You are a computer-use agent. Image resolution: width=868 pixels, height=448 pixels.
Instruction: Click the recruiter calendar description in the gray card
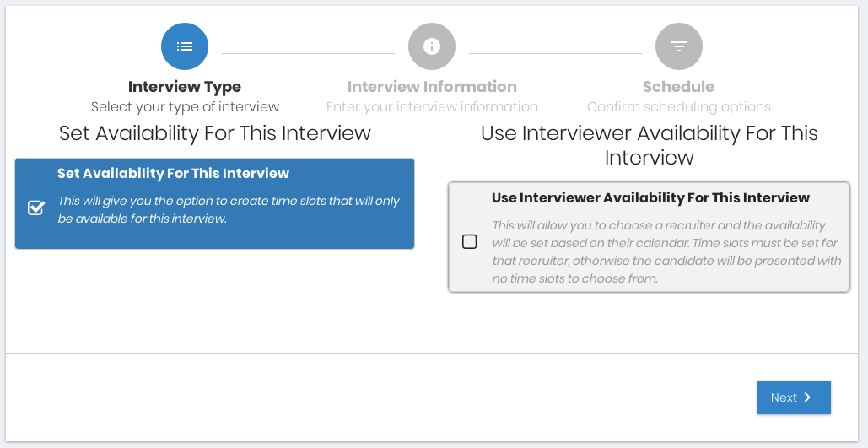[666, 251]
